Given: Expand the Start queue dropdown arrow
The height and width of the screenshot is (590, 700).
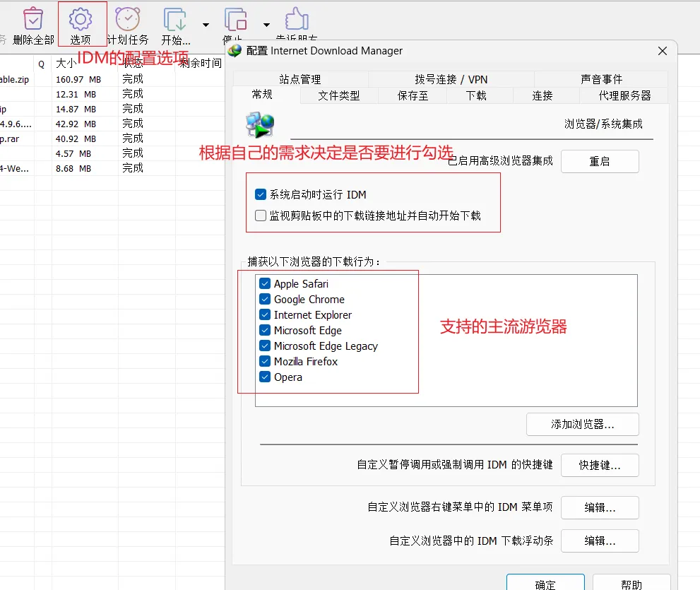Looking at the screenshot, I should (206, 25).
